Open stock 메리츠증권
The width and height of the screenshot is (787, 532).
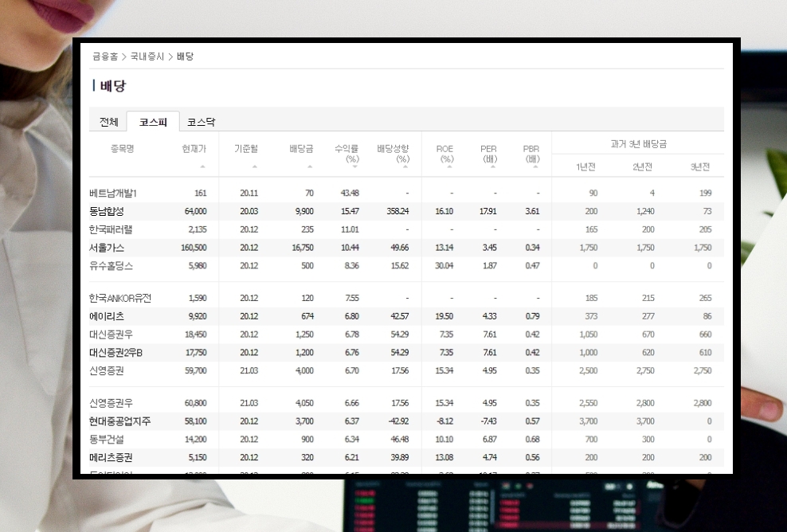[x=111, y=457]
